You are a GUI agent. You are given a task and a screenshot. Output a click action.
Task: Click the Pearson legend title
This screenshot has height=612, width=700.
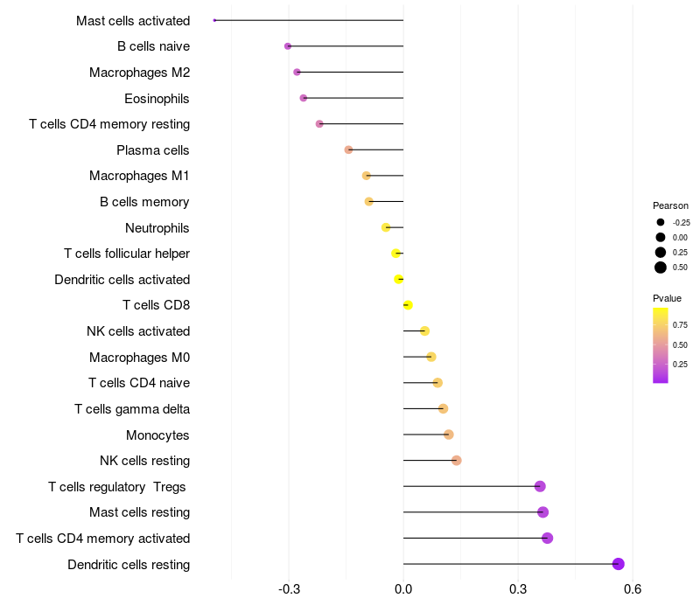(670, 205)
